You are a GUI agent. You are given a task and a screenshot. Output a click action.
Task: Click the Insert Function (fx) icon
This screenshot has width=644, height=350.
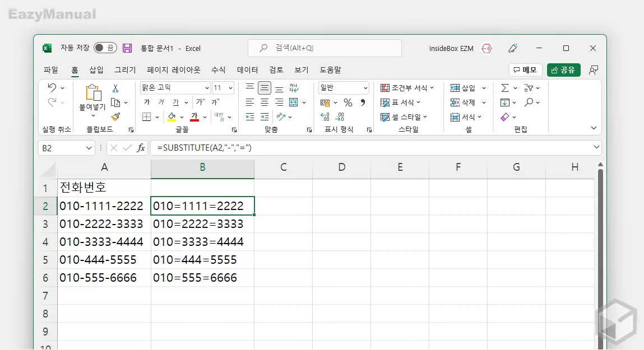point(140,147)
